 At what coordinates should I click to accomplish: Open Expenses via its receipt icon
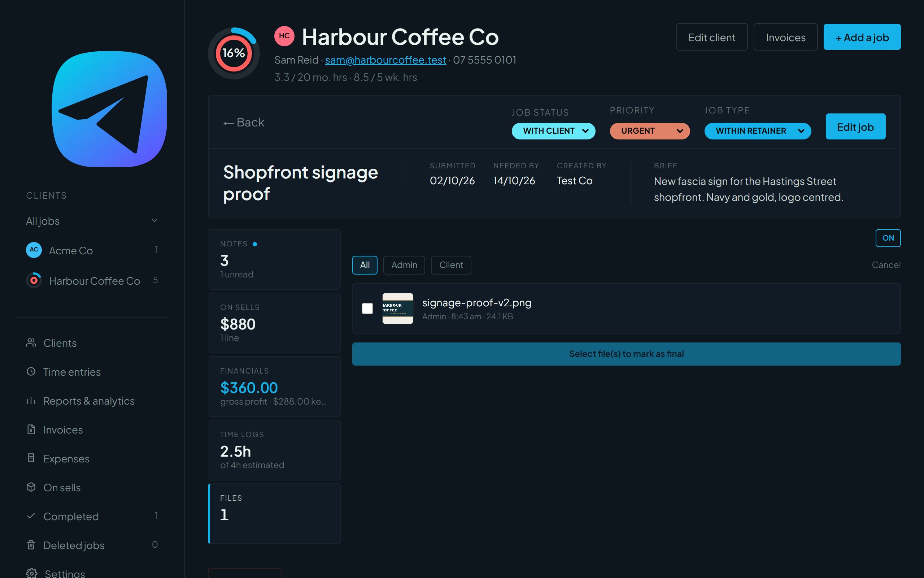(31, 458)
